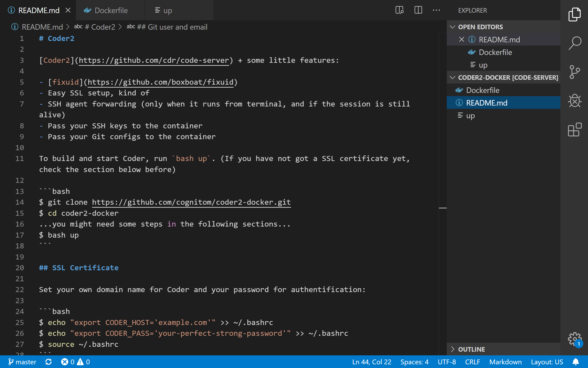Open the Explorer view in activity bar
Image resolution: width=588 pixels, height=368 pixels.
tap(574, 14)
